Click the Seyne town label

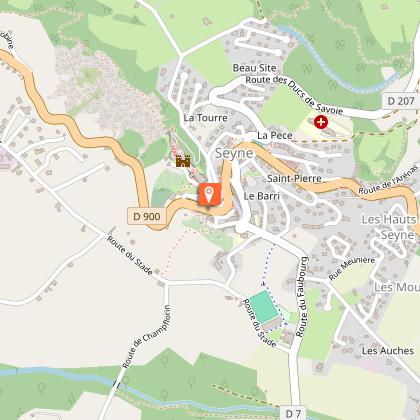[x=234, y=153]
